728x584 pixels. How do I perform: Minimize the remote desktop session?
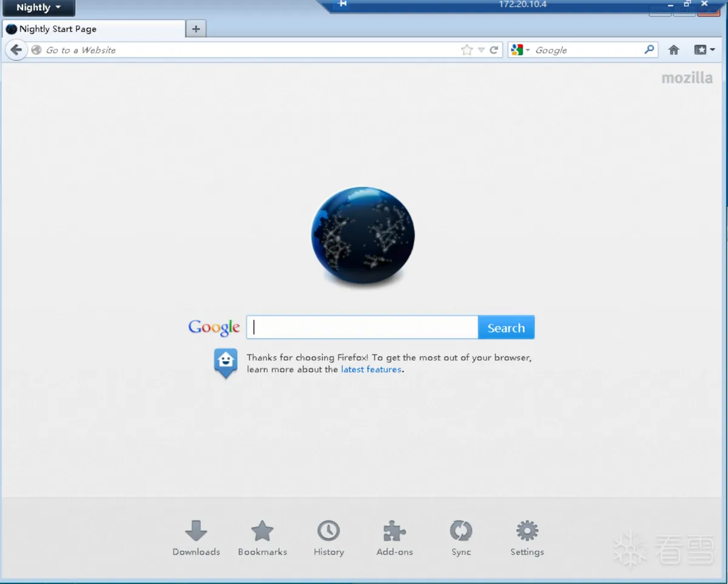[x=670, y=4]
